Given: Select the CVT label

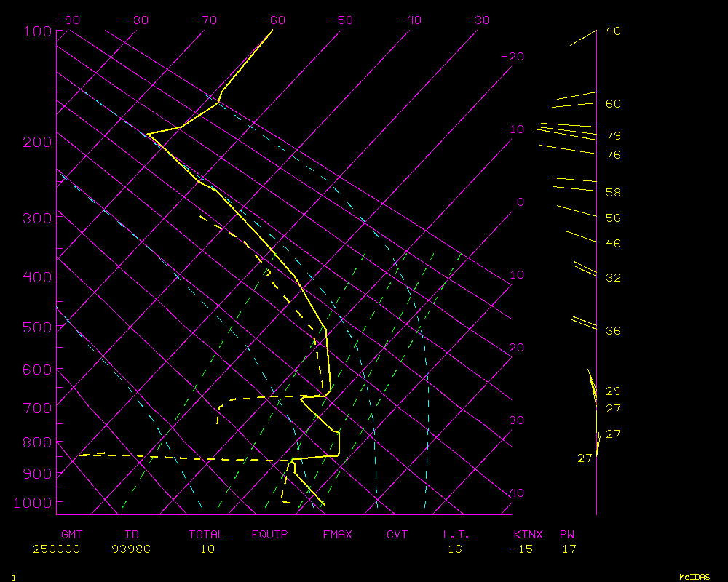Looking at the screenshot, I should click(397, 535).
